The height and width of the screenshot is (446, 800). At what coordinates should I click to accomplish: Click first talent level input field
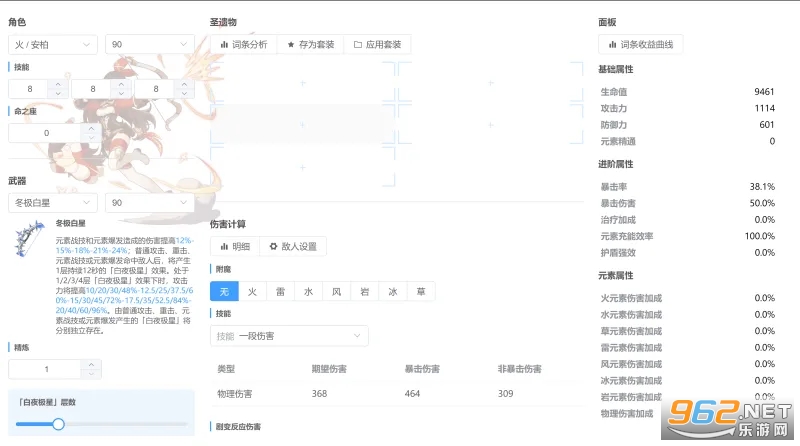tap(30, 89)
